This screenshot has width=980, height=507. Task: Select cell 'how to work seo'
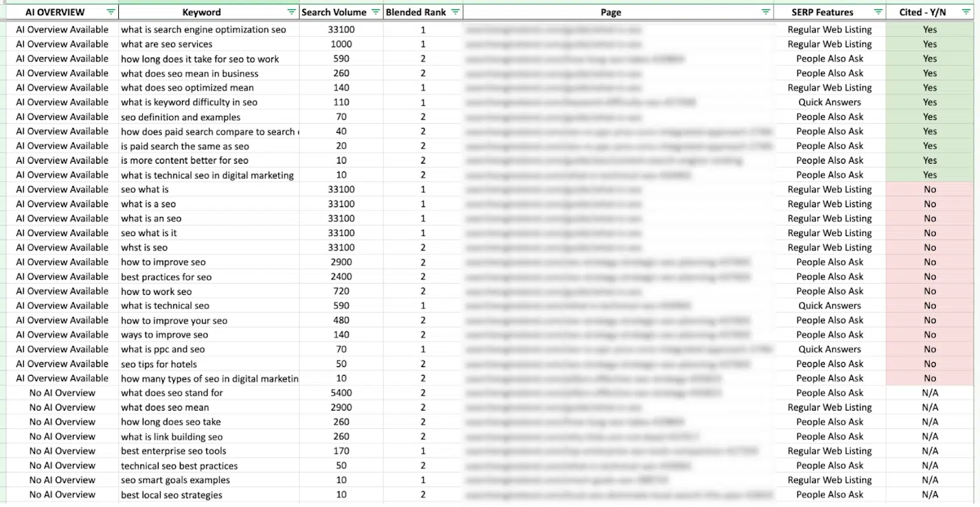coord(209,292)
